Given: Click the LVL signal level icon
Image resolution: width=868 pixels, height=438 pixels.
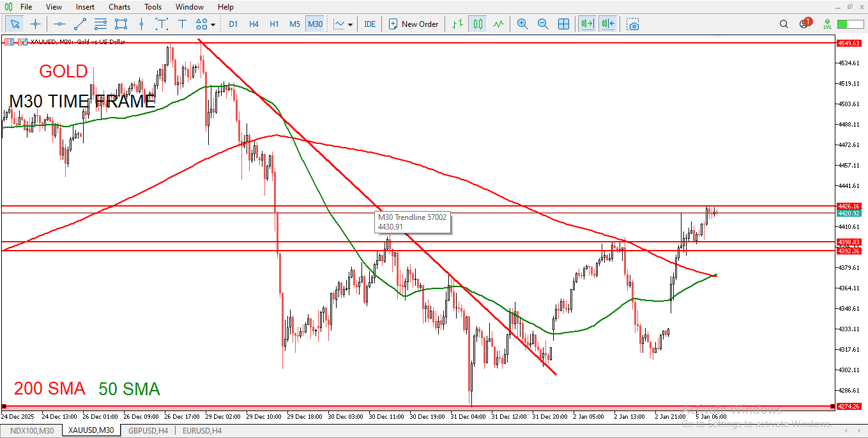Looking at the screenshot, I should tap(827, 24).
